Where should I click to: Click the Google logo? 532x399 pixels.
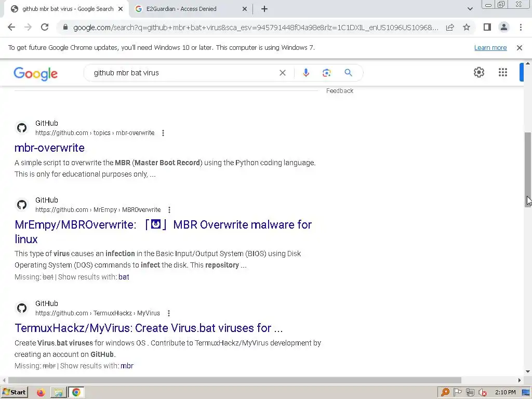click(36, 73)
